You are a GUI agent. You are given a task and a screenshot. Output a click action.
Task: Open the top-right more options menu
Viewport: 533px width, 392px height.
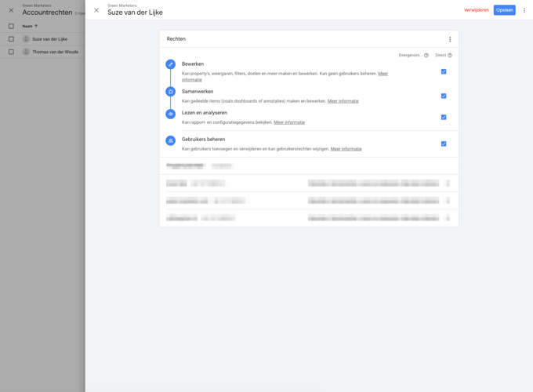[524, 10]
